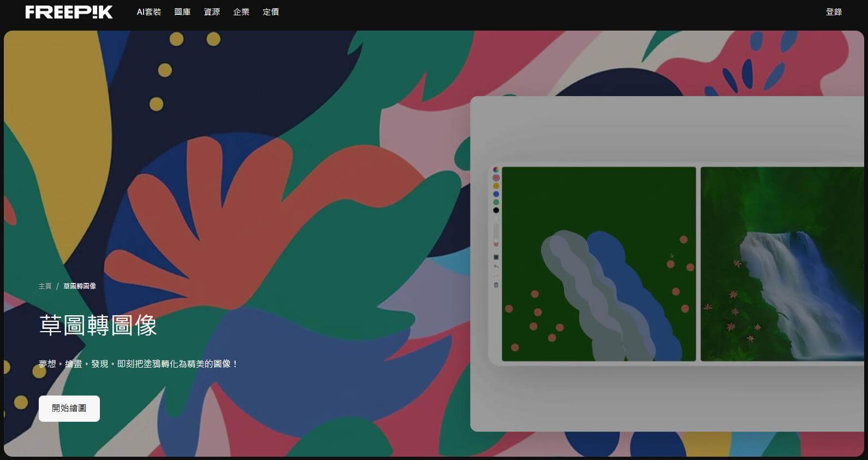The height and width of the screenshot is (460, 868).
Task: Click the 登錄 login link
Action: point(834,12)
